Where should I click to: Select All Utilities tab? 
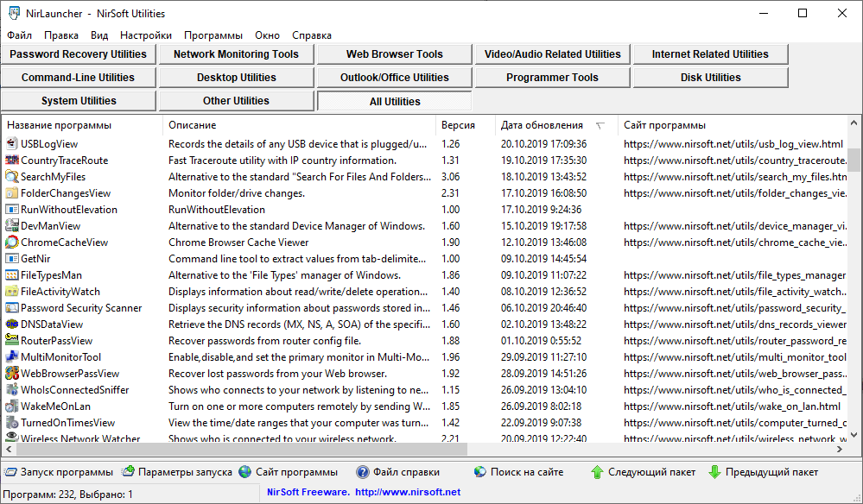[x=394, y=101]
